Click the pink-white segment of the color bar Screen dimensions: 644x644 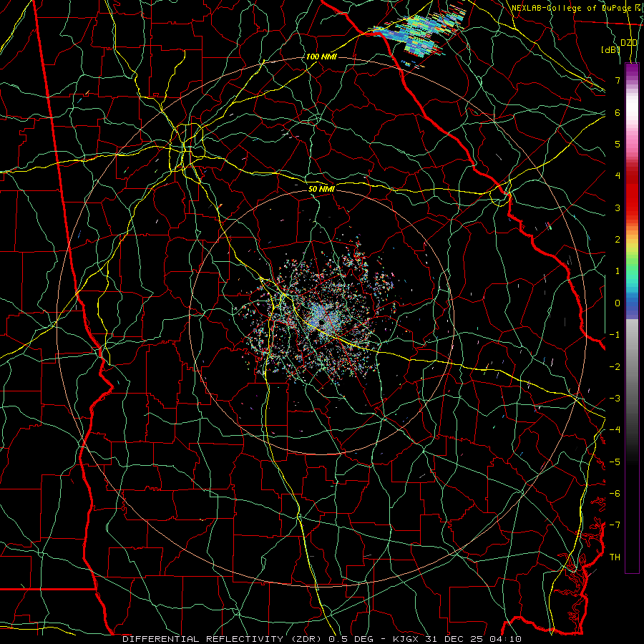coord(632,123)
